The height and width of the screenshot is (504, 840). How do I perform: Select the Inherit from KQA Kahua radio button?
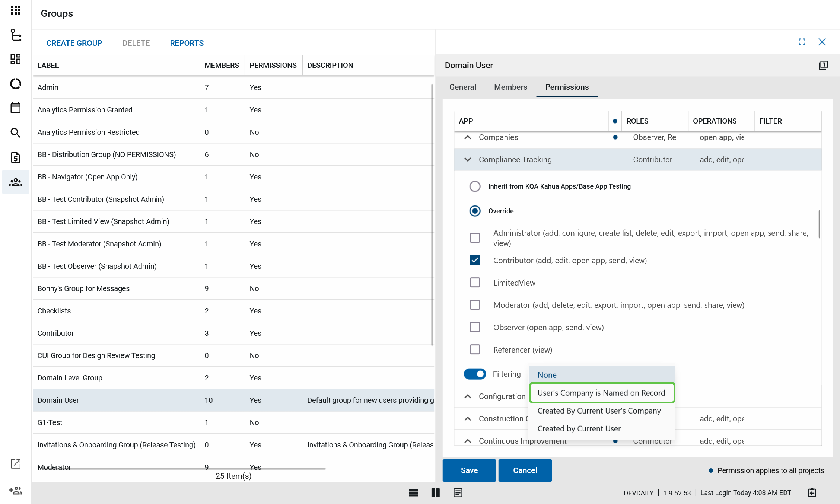(475, 186)
